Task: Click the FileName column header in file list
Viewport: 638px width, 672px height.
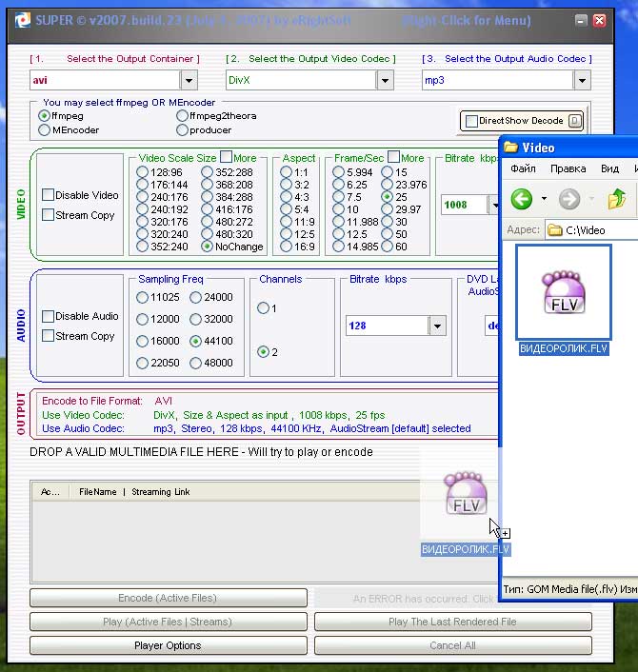Action: (x=98, y=492)
